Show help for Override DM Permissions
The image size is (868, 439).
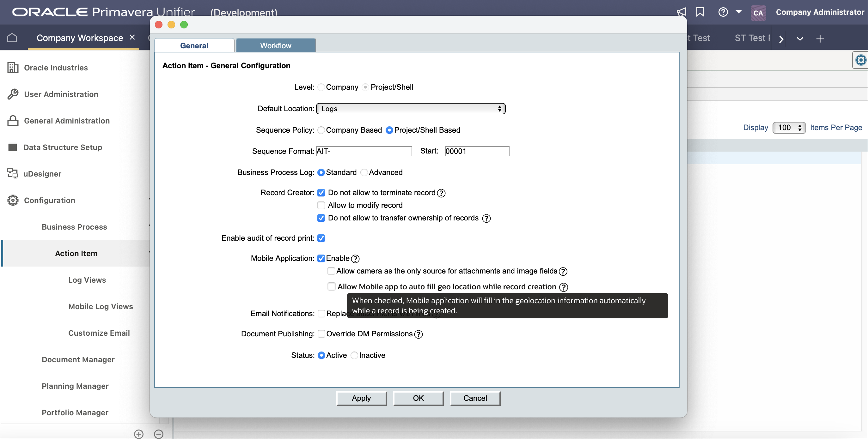(x=419, y=335)
